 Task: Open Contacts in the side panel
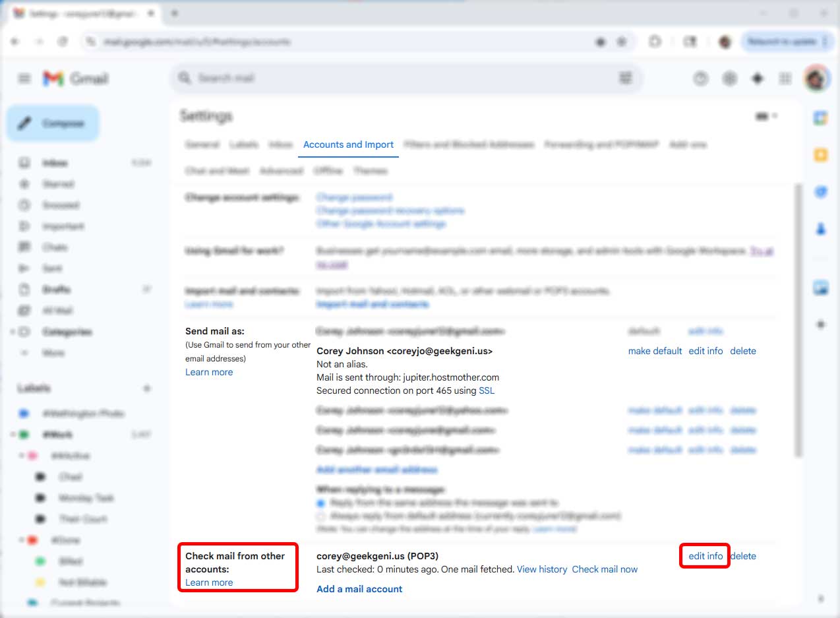(x=821, y=229)
